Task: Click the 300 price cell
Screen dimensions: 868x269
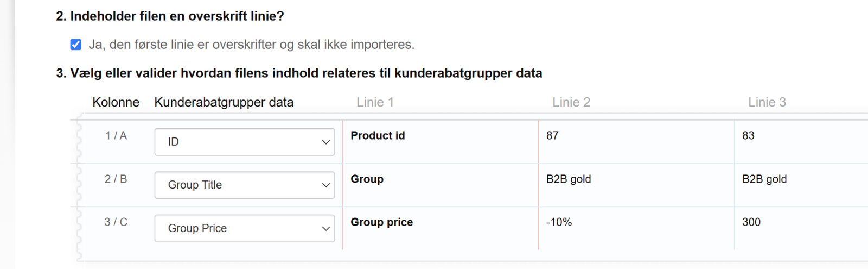Action: click(x=751, y=222)
